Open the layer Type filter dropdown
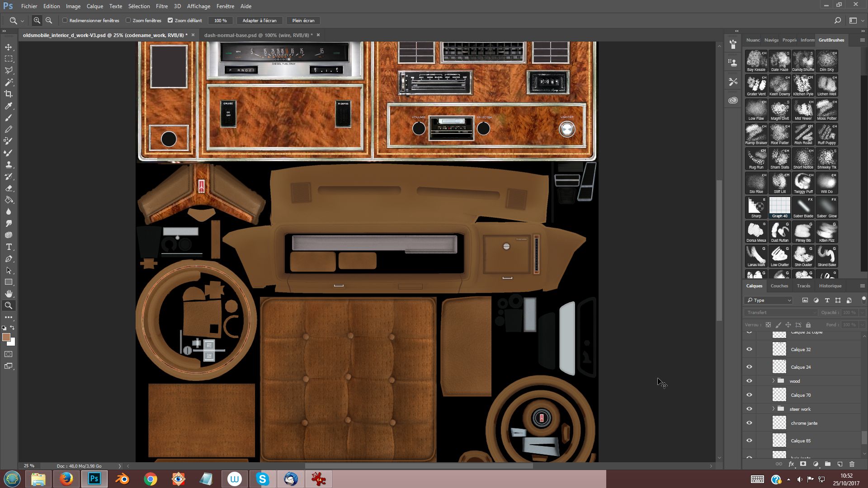This screenshot has height=488, width=868. 769,300
